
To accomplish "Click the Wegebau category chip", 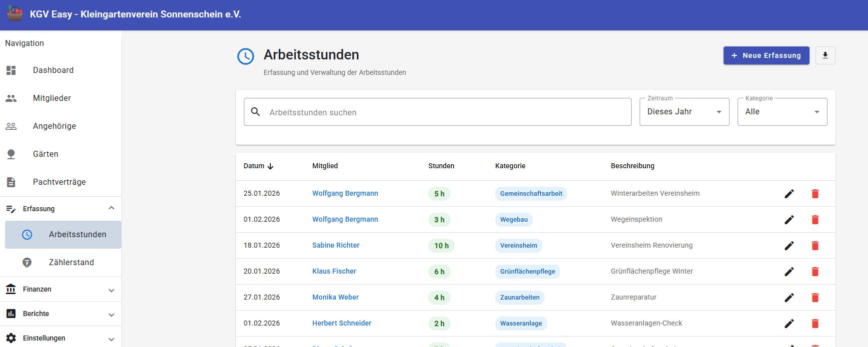I will point(514,220).
